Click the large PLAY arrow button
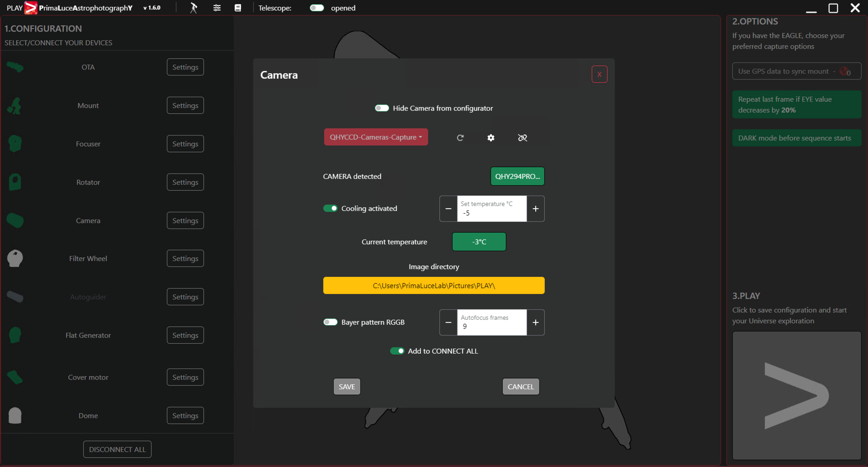This screenshot has height=467, width=868. [x=797, y=396]
